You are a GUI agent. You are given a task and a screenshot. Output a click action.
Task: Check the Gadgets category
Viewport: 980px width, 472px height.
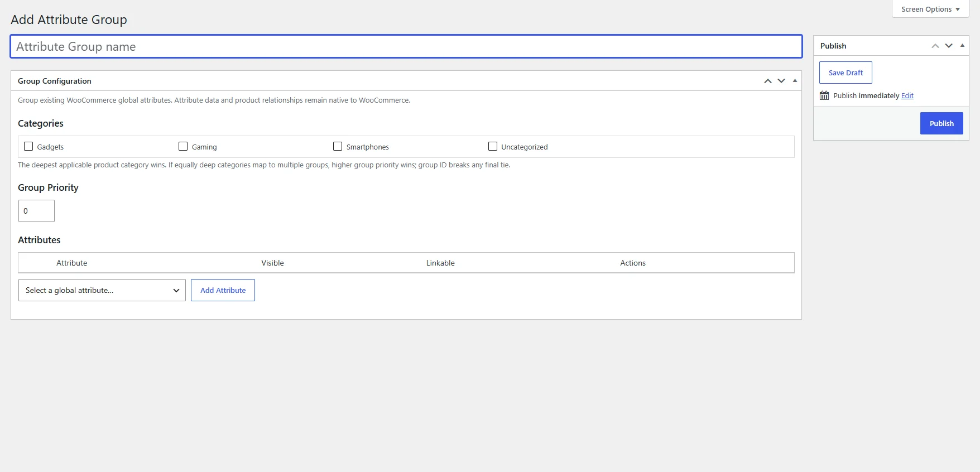[x=28, y=146]
